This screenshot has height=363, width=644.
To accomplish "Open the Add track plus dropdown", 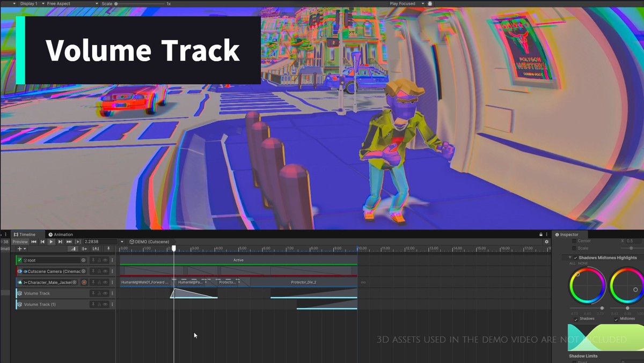I will pos(21,249).
